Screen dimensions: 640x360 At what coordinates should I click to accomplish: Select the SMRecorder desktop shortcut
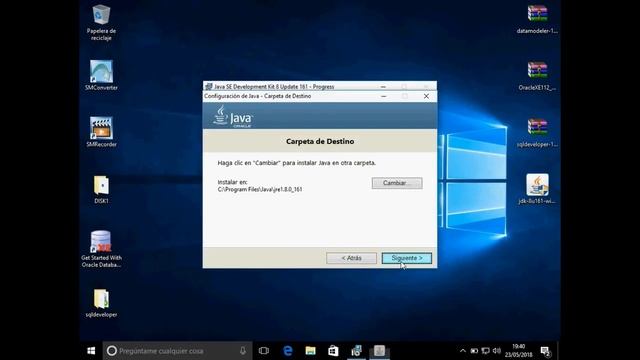click(x=101, y=132)
